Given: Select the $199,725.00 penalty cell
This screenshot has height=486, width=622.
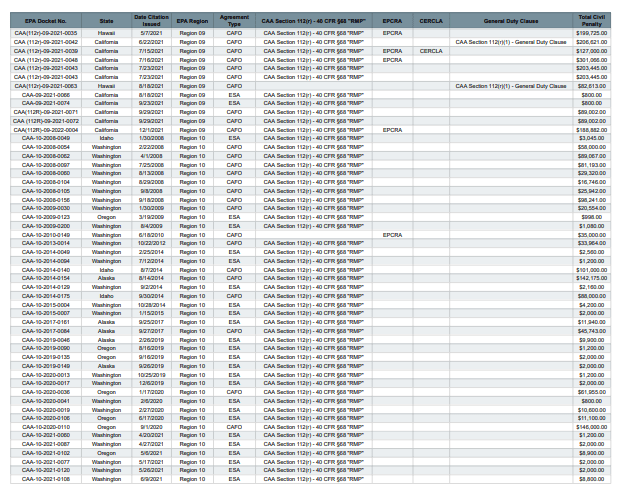Looking at the screenshot, I should tap(591, 32).
